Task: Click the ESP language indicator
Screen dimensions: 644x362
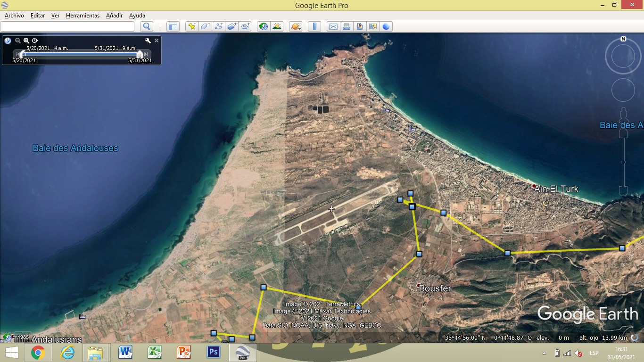Action: pos(594,353)
